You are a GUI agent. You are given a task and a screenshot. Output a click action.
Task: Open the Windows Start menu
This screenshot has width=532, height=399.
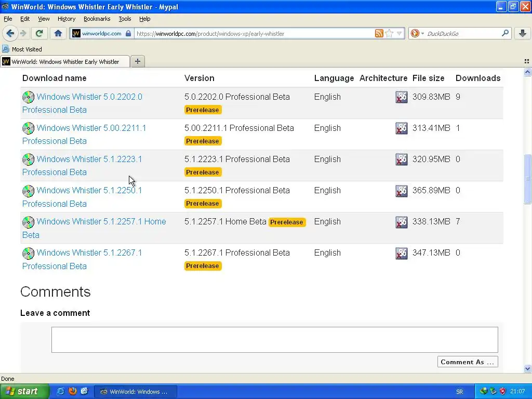24,391
